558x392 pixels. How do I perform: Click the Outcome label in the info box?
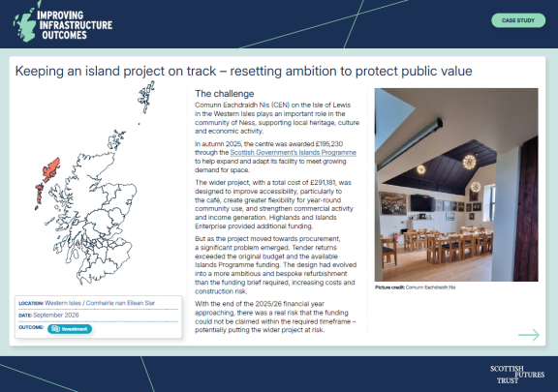[31, 327]
